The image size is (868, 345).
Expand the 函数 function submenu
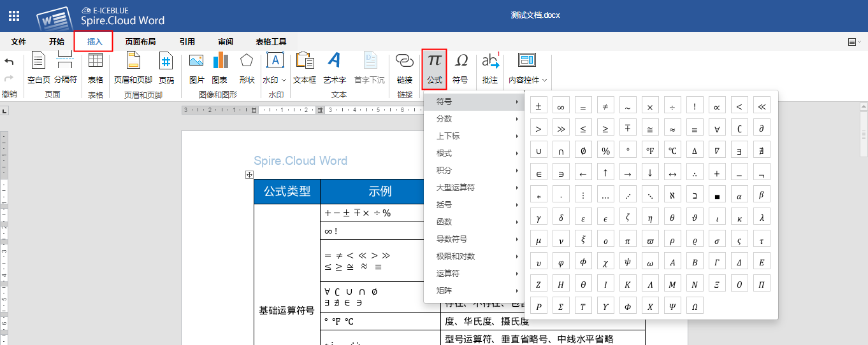tap(474, 222)
